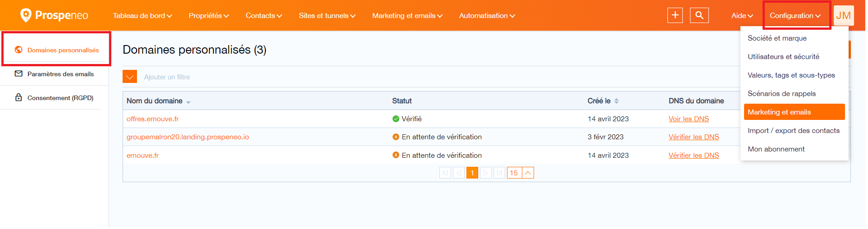Expand the Contacts menu

click(x=264, y=15)
